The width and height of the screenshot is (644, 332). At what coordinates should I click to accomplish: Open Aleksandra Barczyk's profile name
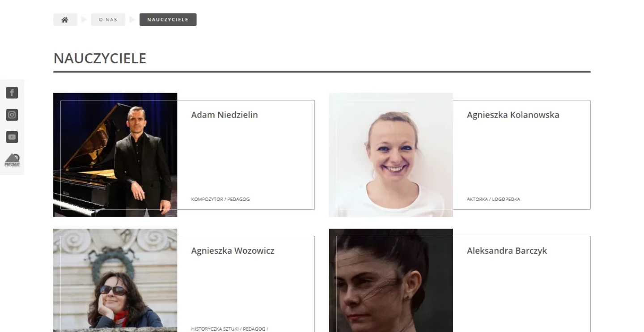[x=507, y=251]
